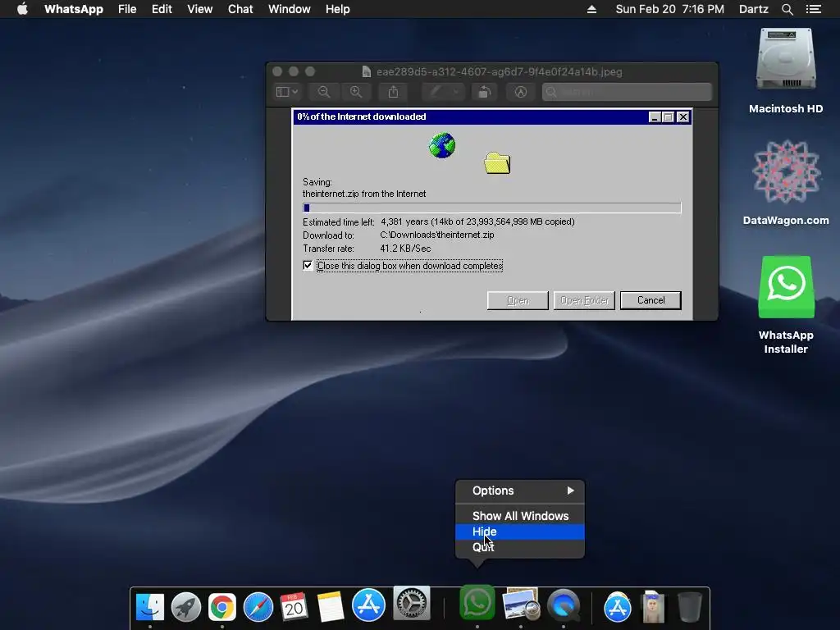
Task: Click the grayed Open button in dialog image
Action: click(x=518, y=300)
